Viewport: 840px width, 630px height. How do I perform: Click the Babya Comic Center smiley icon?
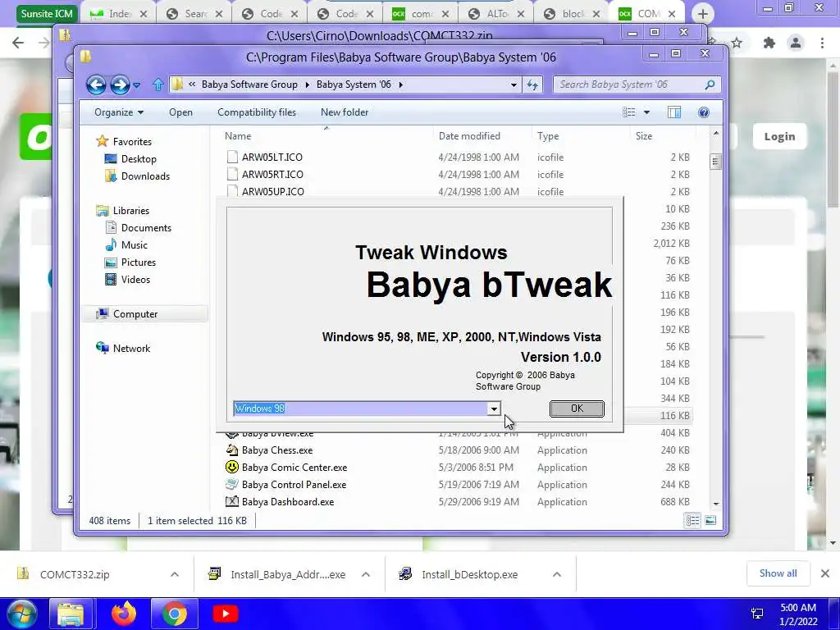click(x=231, y=467)
